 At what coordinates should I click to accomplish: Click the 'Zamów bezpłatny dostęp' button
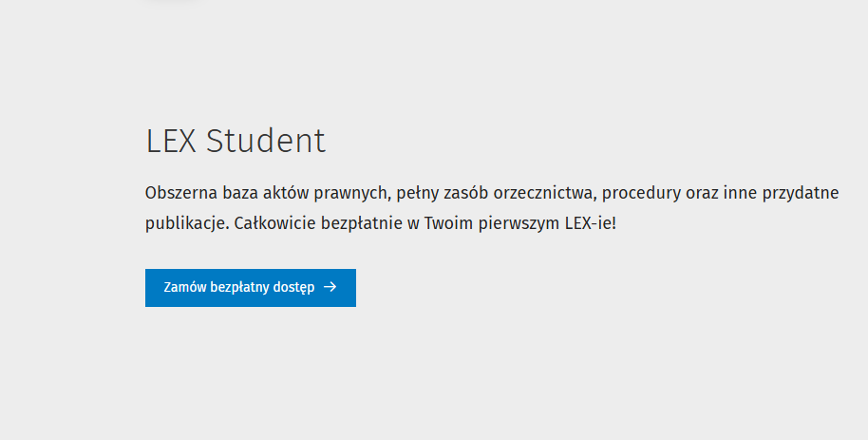pyautogui.click(x=250, y=287)
